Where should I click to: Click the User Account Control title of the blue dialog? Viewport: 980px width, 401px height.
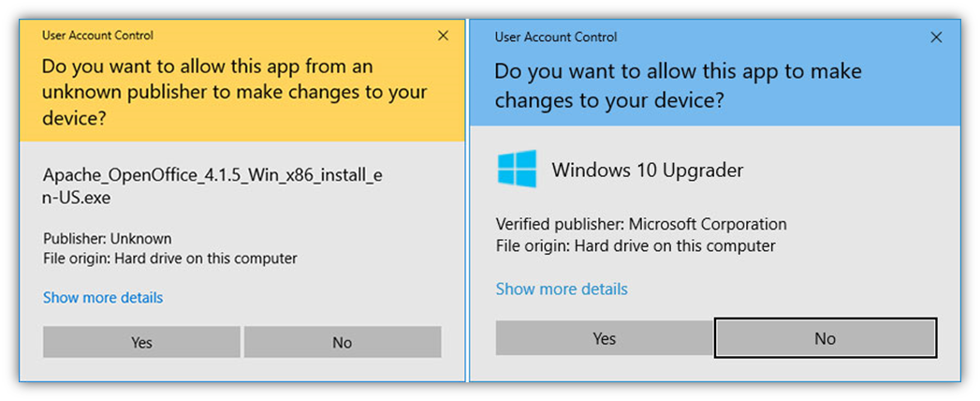556,37
